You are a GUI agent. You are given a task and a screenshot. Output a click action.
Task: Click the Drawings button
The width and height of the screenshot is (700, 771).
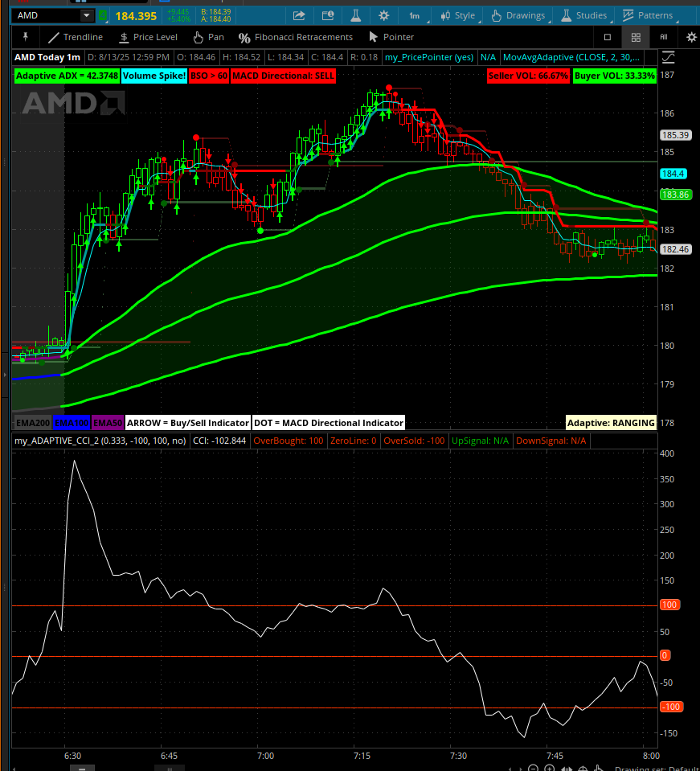coord(518,15)
